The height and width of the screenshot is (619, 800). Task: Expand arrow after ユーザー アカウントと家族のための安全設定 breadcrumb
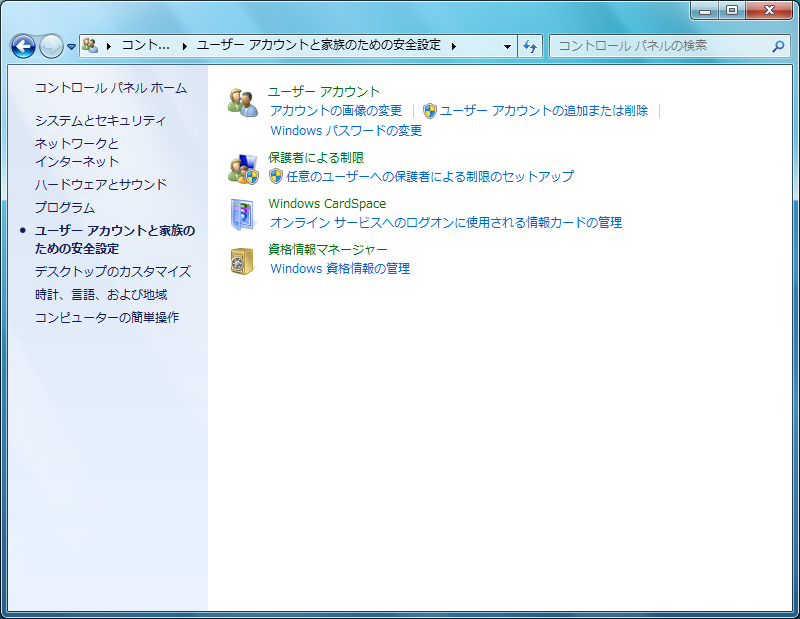[x=454, y=46]
